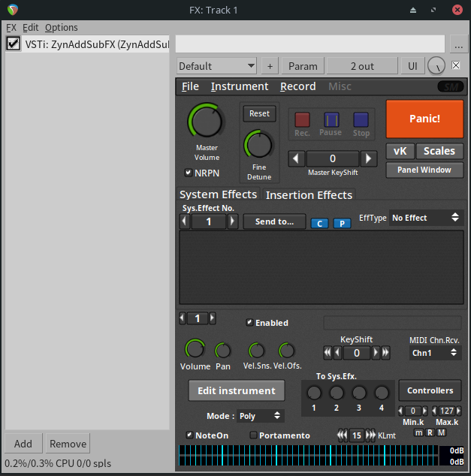This screenshot has height=476, width=471.
Task: Copy system effect with C button
Action: [319, 224]
